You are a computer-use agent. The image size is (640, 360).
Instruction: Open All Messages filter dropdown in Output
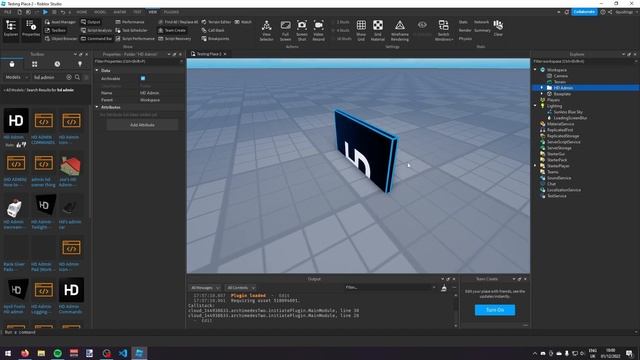pyautogui.click(x=205, y=288)
